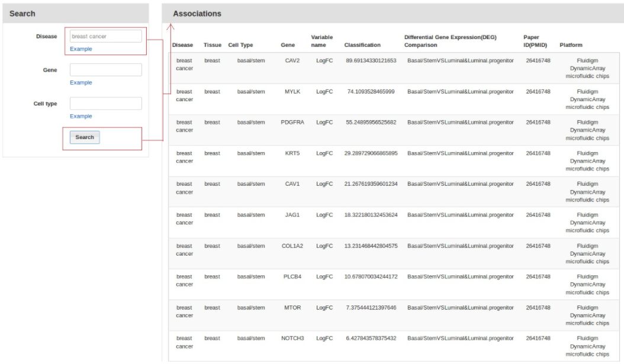
Task: Click PMID 26416748 in NOTCH3 row
Action: [538, 338]
